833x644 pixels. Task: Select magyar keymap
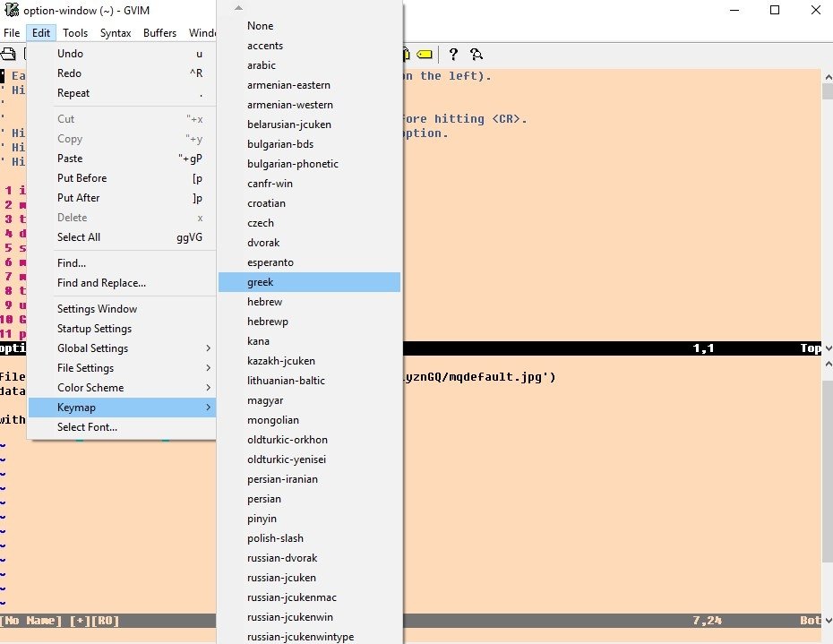point(309,400)
